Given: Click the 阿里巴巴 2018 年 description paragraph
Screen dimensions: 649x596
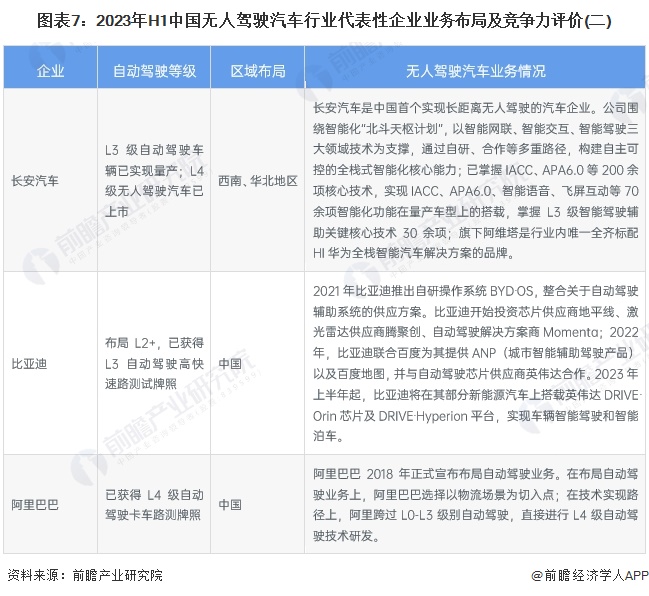Looking at the screenshot, I should click(475, 505).
